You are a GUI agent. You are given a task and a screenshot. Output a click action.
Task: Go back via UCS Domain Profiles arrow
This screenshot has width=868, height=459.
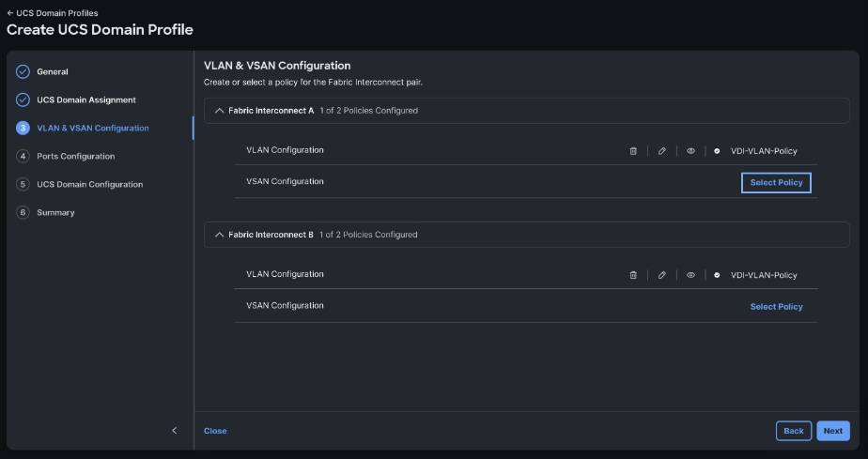click(10, 13)
